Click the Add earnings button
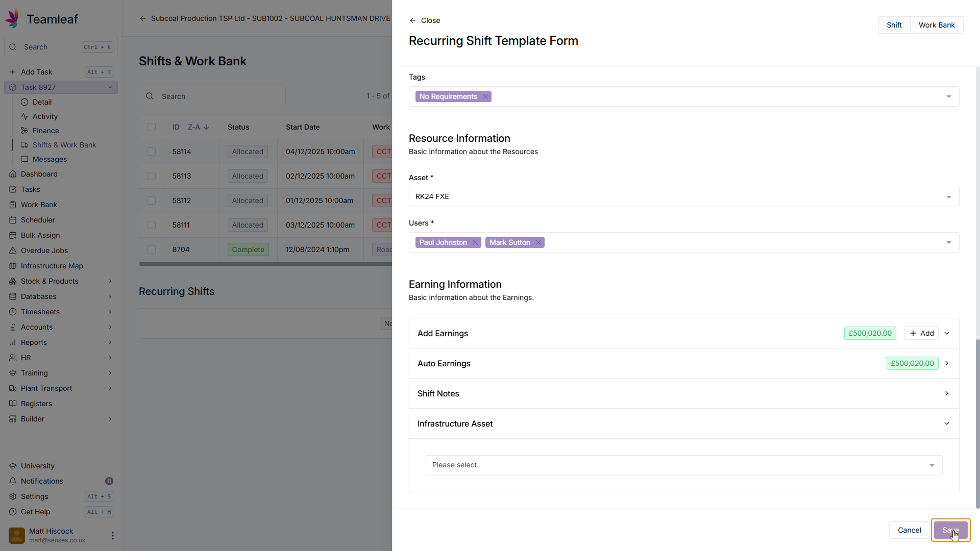The height and width of the screenshot is (551, 980). 921,333
